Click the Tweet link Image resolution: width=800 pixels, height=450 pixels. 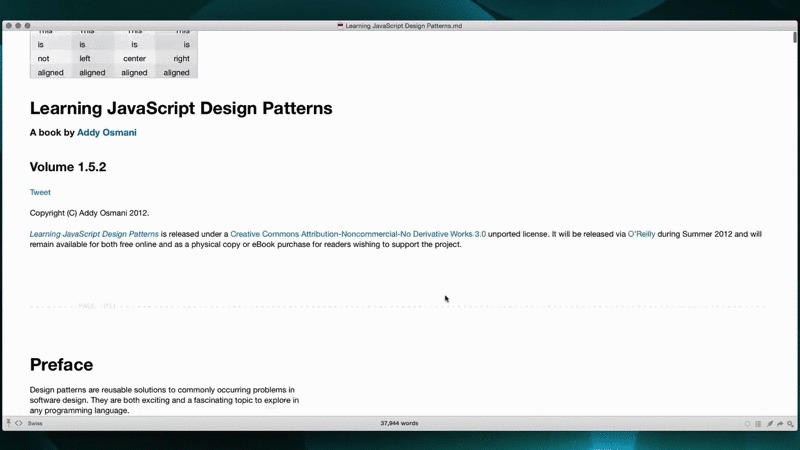40,192
